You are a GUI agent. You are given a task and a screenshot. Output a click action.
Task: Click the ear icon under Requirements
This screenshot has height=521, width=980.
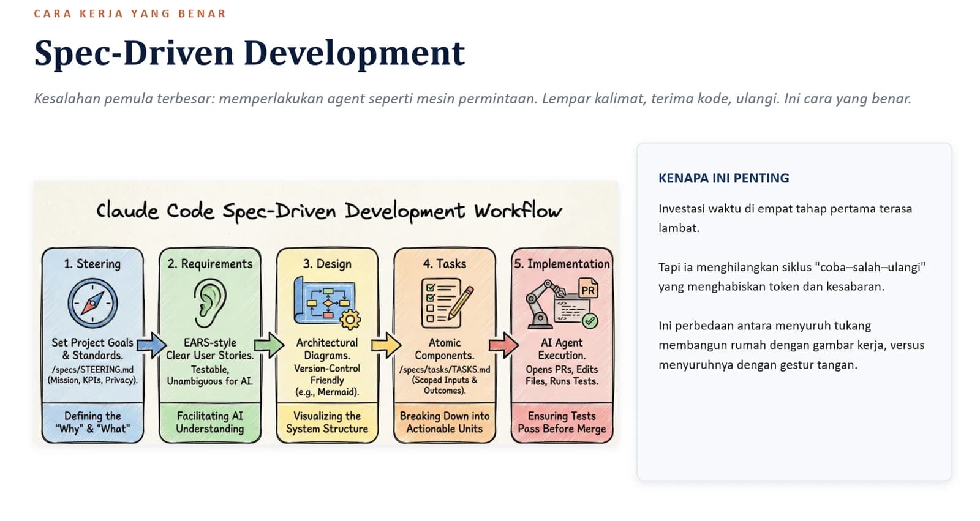210,303
